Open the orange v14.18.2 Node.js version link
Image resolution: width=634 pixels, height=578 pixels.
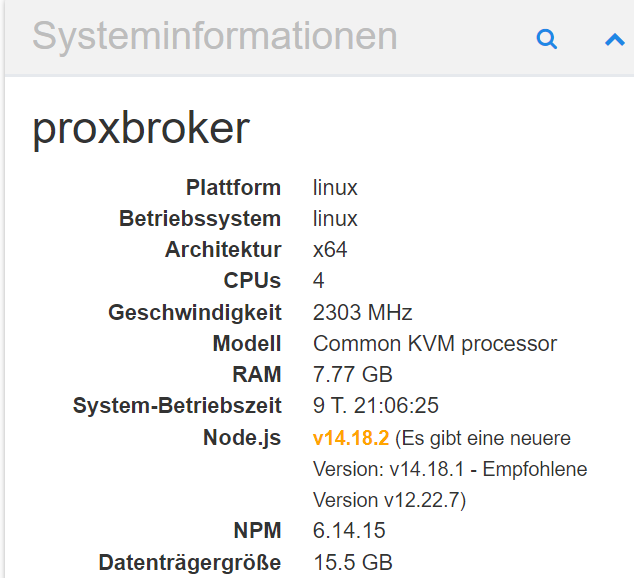pyautogui.click(x=350, y=438)
